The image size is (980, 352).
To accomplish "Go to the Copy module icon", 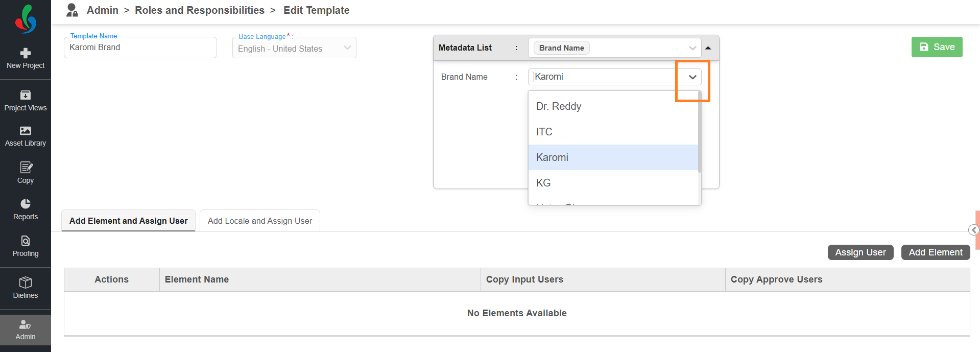I will 26,168.
